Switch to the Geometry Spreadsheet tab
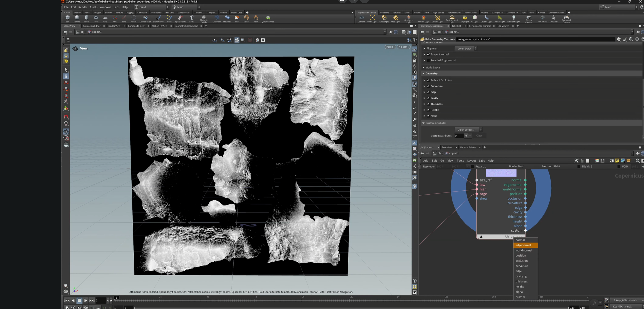 click(x=186, y=26)
